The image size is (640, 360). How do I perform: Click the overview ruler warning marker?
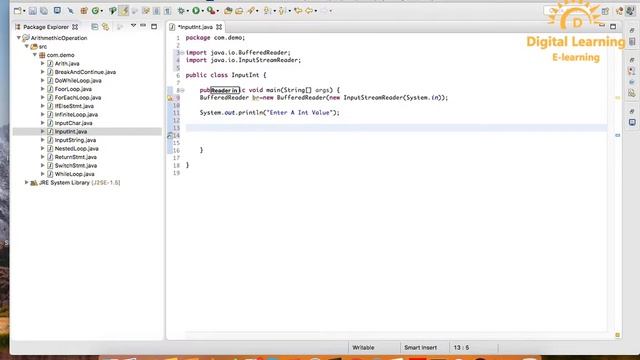coord(618,98)
